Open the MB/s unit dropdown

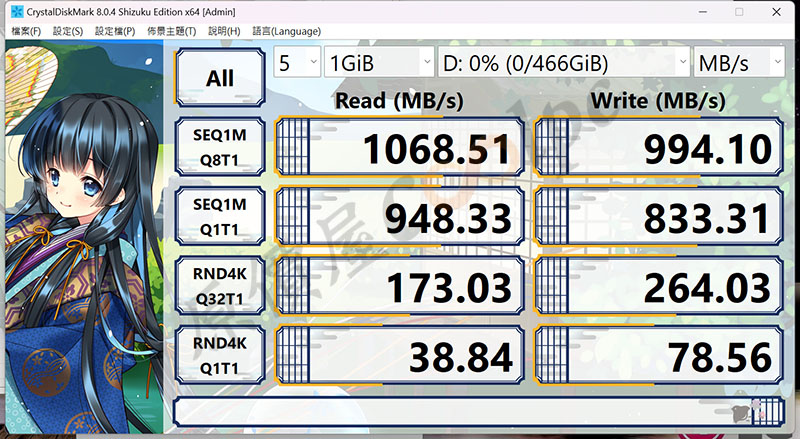739,63
